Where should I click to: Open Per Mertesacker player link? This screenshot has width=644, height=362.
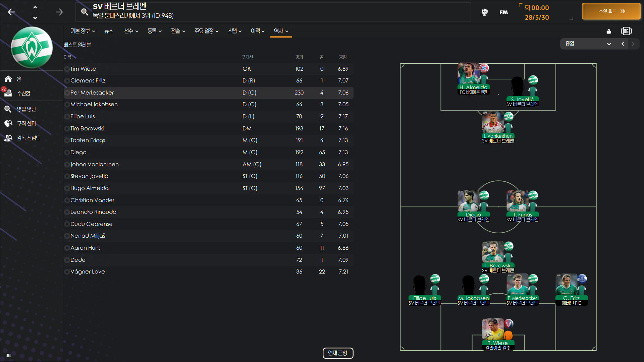tap(92, 93)
